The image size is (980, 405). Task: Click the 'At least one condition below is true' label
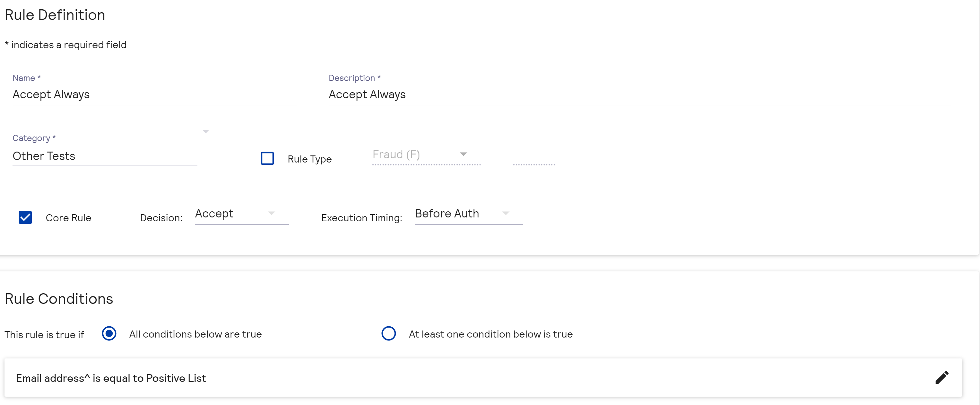pyautogui.click(x=490, y=334)
